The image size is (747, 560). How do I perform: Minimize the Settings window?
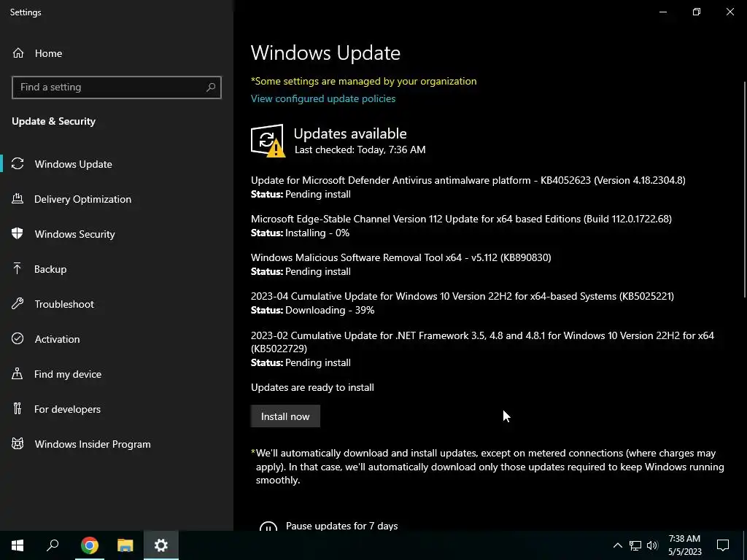pyautogui.click(x=662, y=12)
